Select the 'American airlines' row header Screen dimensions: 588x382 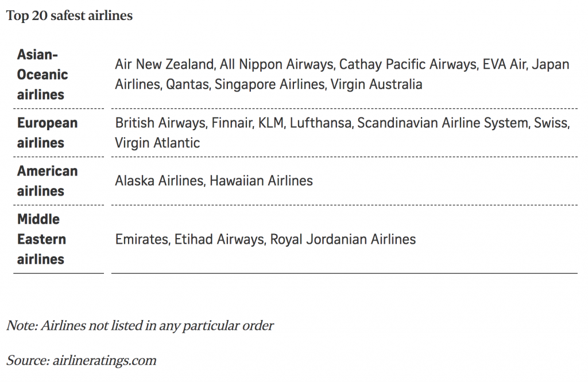47,181
